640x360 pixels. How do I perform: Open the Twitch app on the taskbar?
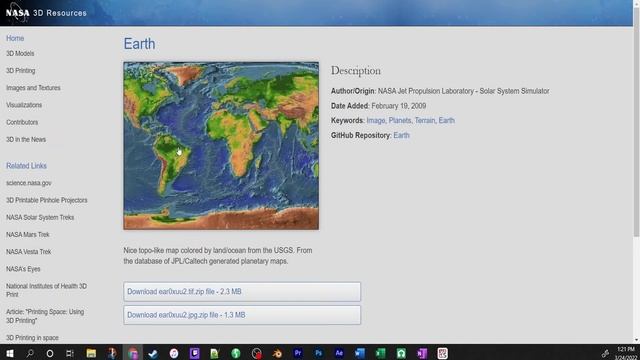click(194, 353)
